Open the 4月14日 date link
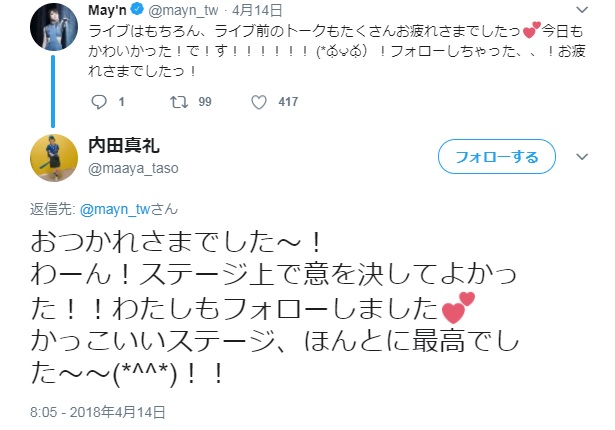Viewport: 615px width, 430px height. 243,12
